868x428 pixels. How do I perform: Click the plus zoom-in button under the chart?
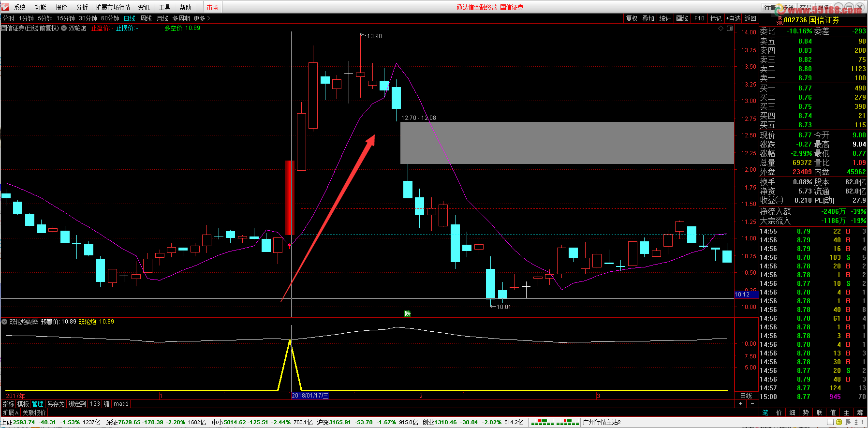click(740, 404)
